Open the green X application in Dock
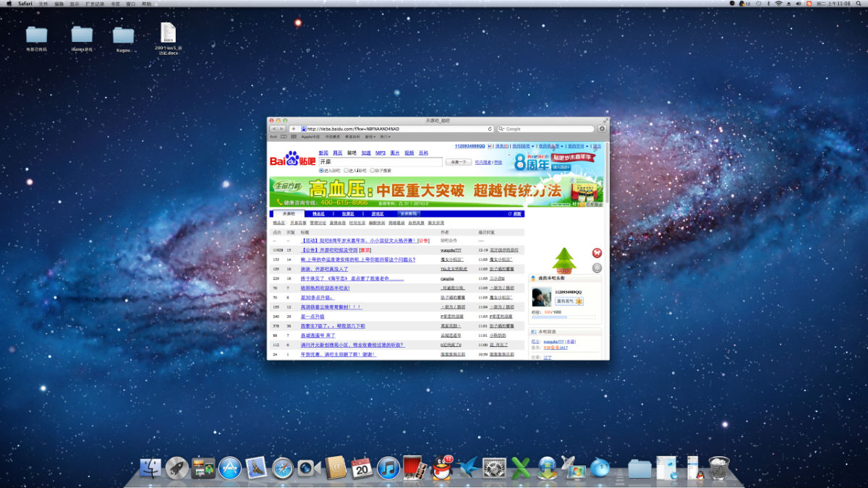Image resolution: width=868 pixels, height=488 pixels. click(x=520, y=468)
